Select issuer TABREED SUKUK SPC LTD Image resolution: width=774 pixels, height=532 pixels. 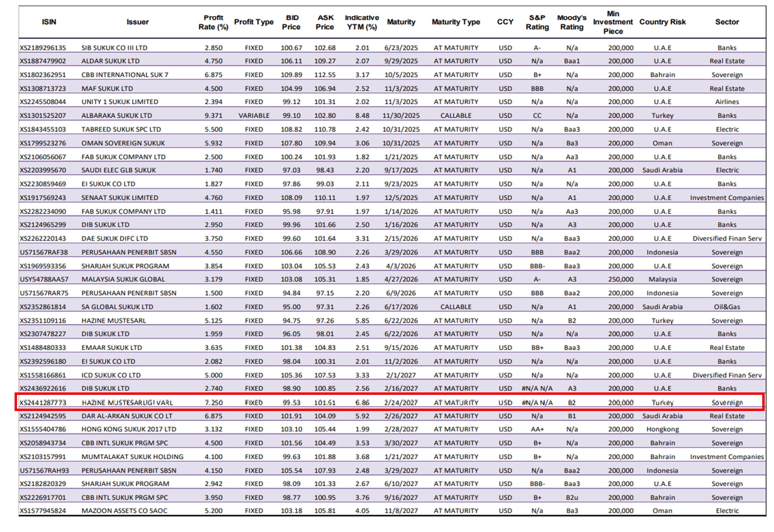(x=121, y=129)
